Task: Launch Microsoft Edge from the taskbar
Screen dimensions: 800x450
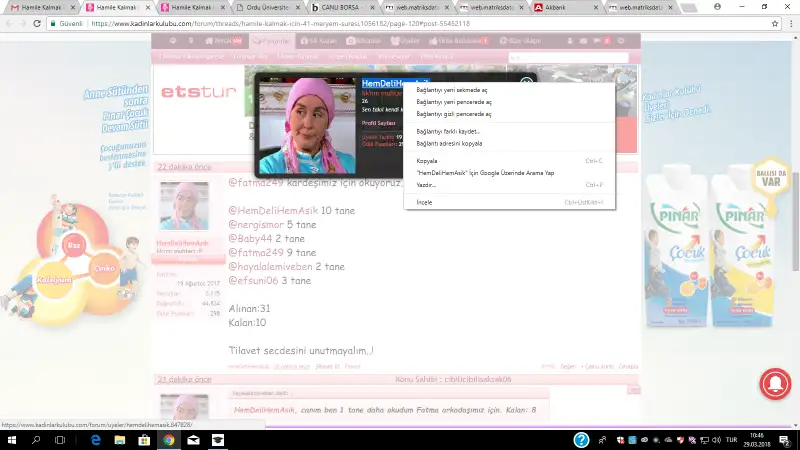Action: click(96, 440)
